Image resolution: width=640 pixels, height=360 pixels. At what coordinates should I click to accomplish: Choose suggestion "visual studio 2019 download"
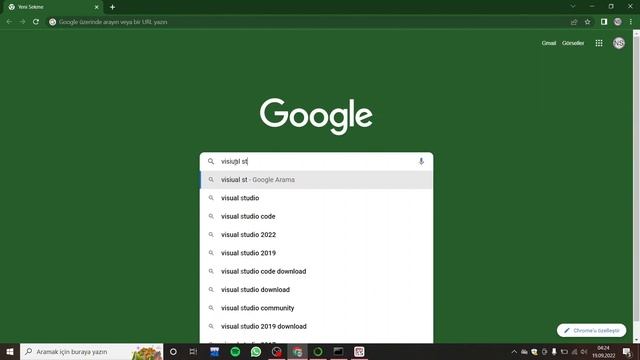pos(316,327)
